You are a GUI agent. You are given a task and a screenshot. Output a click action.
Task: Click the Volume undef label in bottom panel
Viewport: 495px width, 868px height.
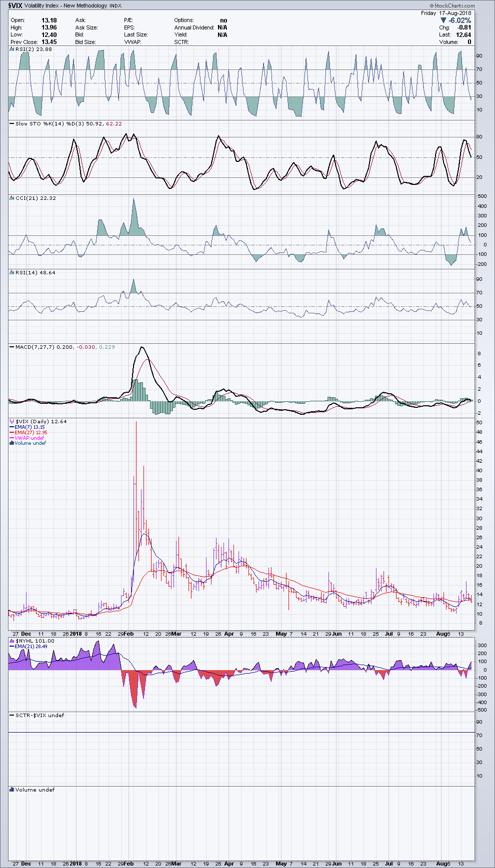34,790
